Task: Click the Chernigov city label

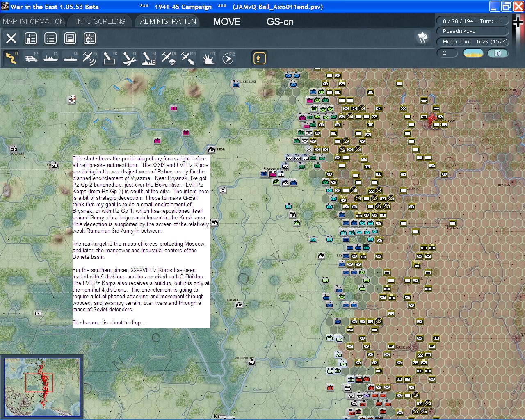Action: click(244, 358)
